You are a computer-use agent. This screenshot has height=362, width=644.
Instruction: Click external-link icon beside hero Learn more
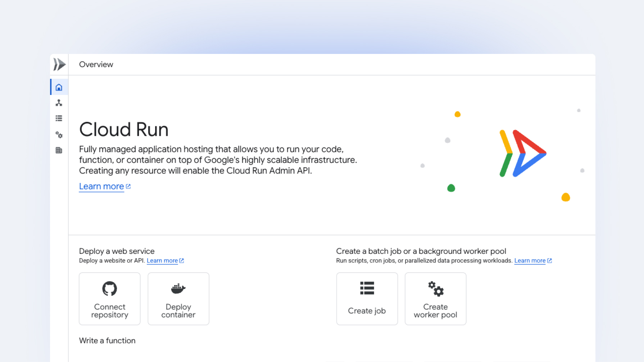coord(128,186)
